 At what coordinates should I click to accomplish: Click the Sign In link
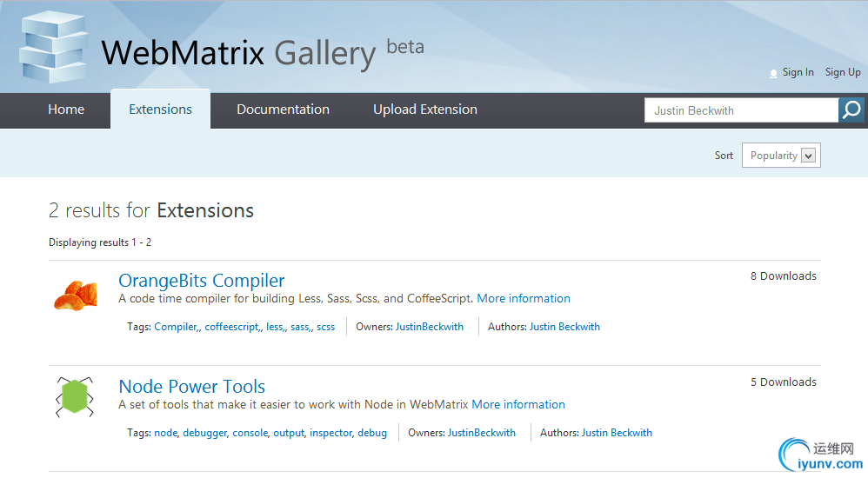pyautogui.click(x=798, y=72)
